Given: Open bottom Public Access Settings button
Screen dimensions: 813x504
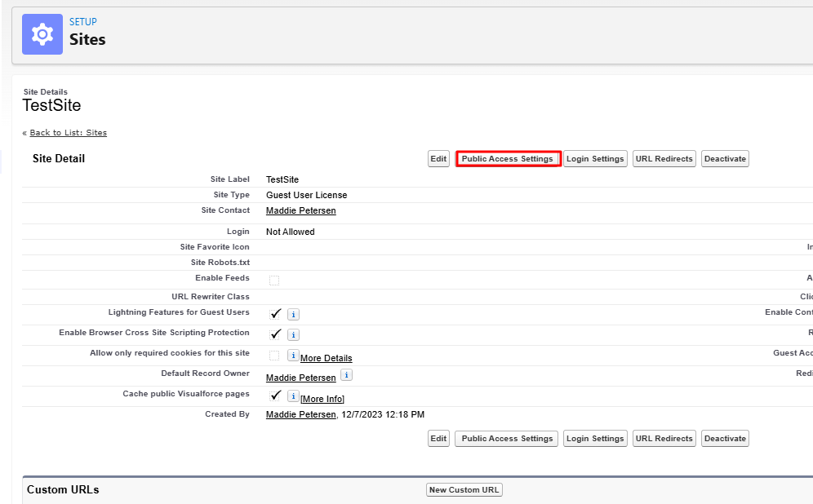Looking at the screenshot, I should tap(507, 438).
